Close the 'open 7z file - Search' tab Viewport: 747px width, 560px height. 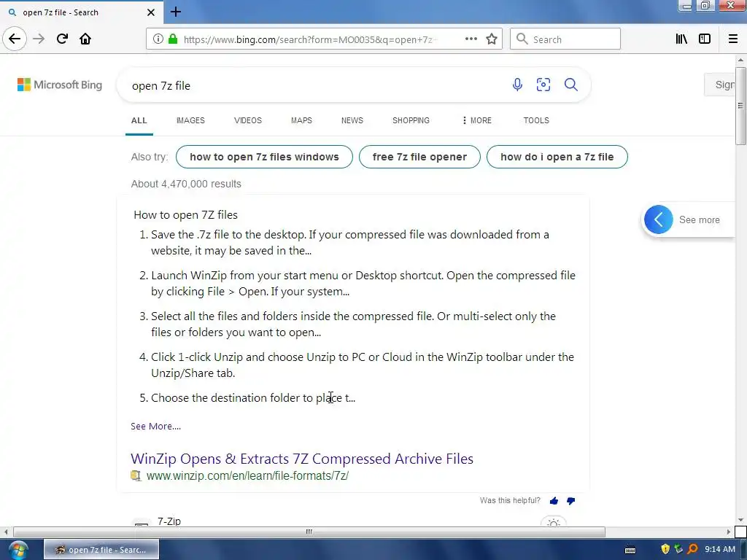[x=150, y=12]
